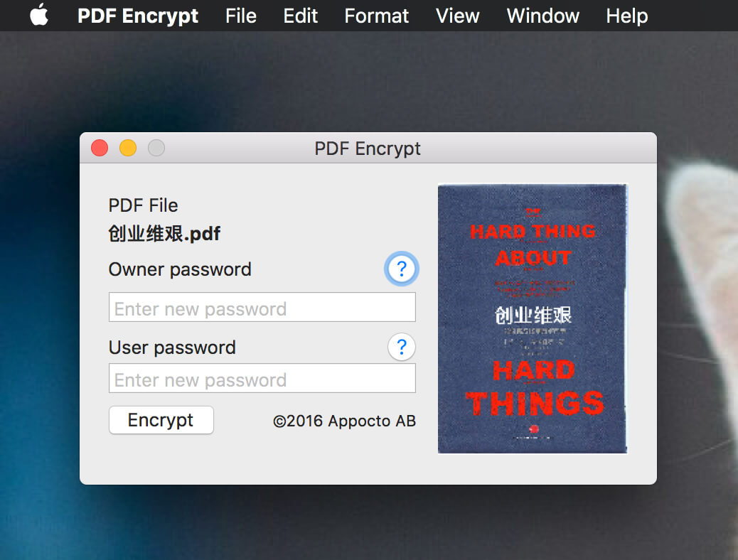Open the Apple menu
This screenshot has width=738, height=560.
pos(39,15)
